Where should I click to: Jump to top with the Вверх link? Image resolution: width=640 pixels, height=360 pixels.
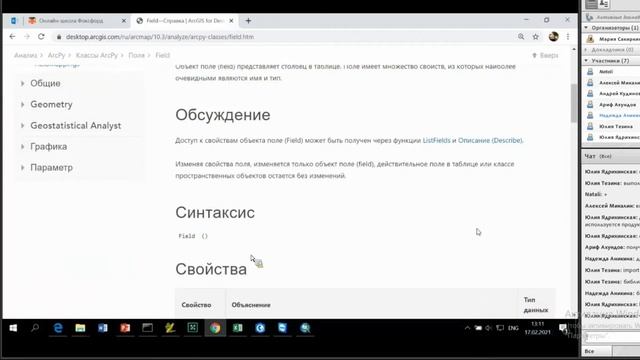[x=545, y=55]
